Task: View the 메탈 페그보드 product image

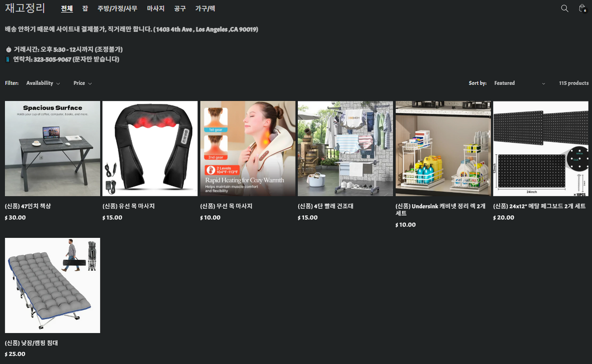Action: (x=541, y=148)
